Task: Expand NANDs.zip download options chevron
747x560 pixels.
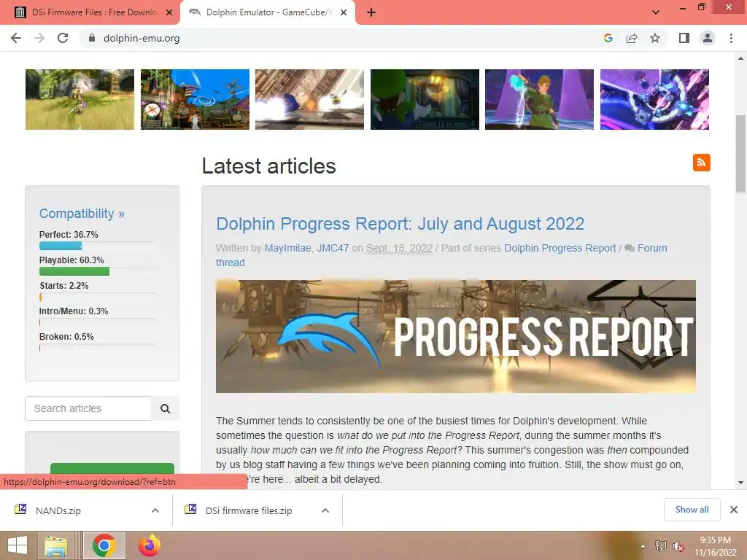Action: [x=155, y=510]
